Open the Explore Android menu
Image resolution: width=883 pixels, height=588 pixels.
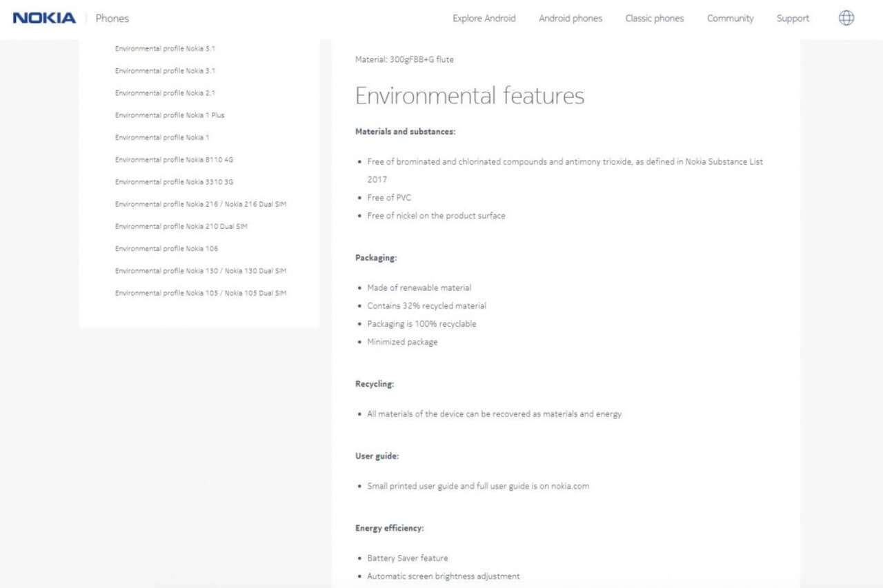(x=484, y=19)
